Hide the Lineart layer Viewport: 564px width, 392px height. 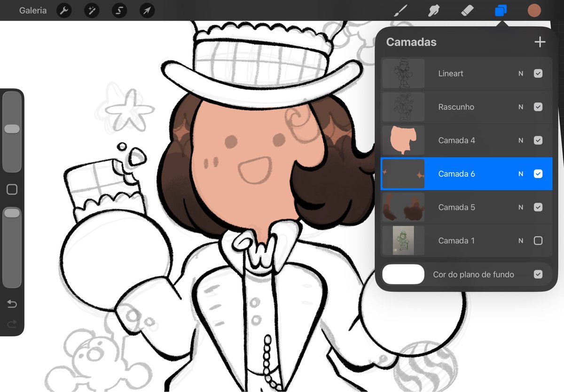pos(538,73)
